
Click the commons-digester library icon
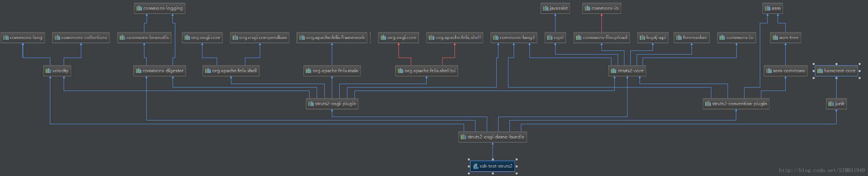click(138, 71)
